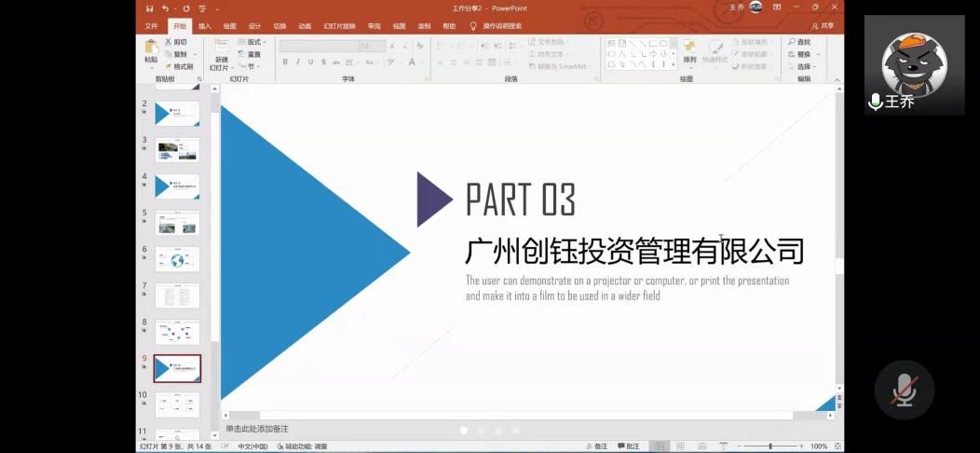Switch to slide sorter view
This screenshot has width=980, height=453.
pyautogui.click(x=681, y=446)
